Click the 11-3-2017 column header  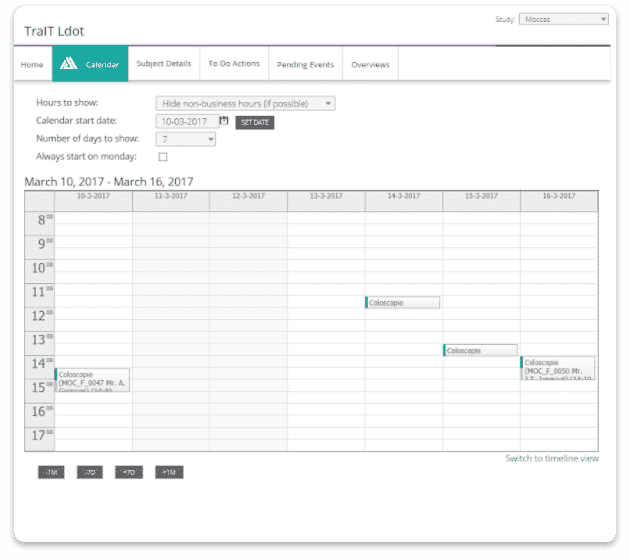click(171, 201)
